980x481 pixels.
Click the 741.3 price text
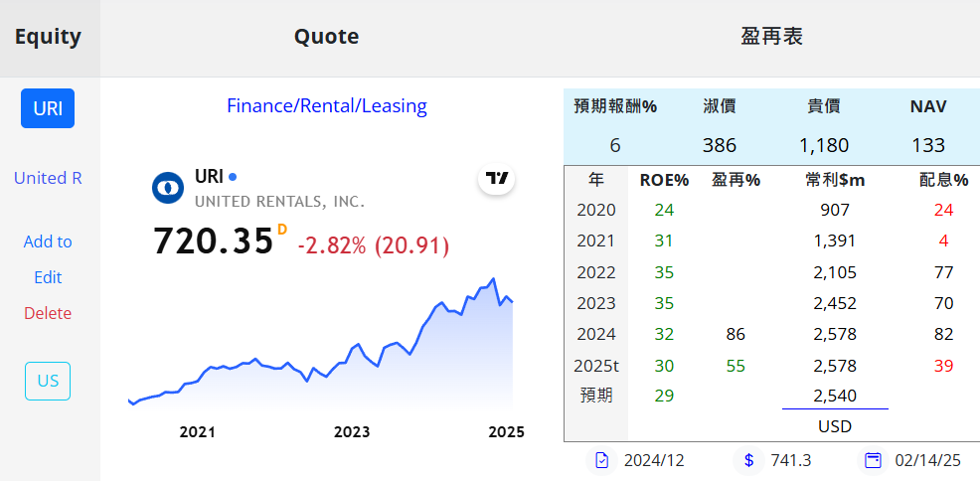coord(790,461)
